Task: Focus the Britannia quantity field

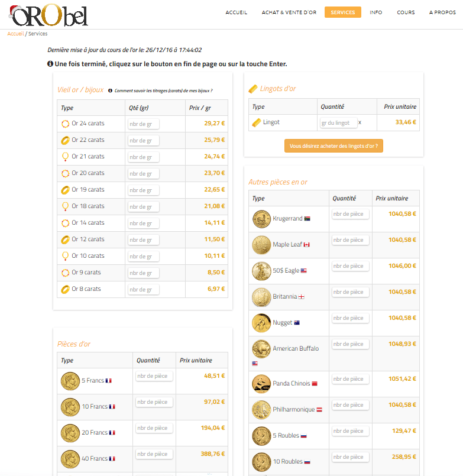Action: tap(351, 292)
